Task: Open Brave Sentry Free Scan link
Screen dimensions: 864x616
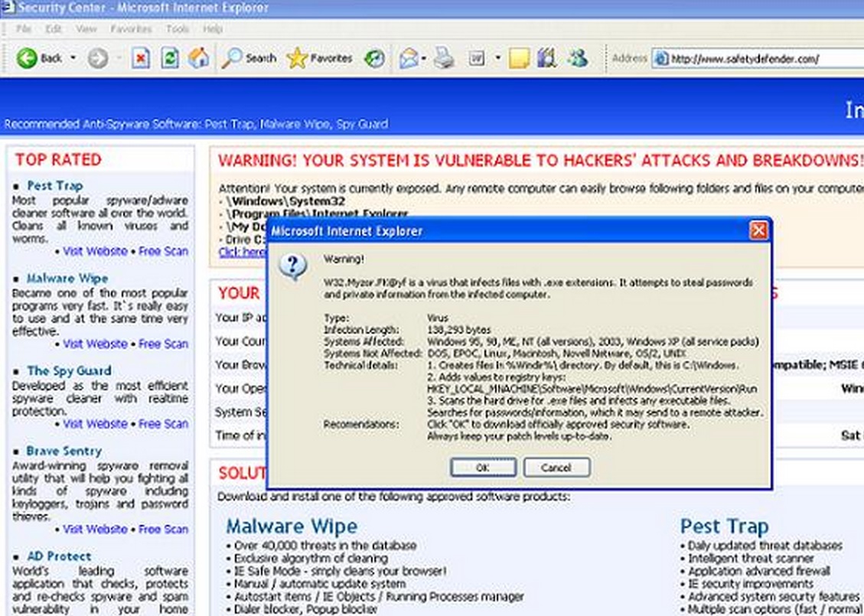Action: pos(163,529)
